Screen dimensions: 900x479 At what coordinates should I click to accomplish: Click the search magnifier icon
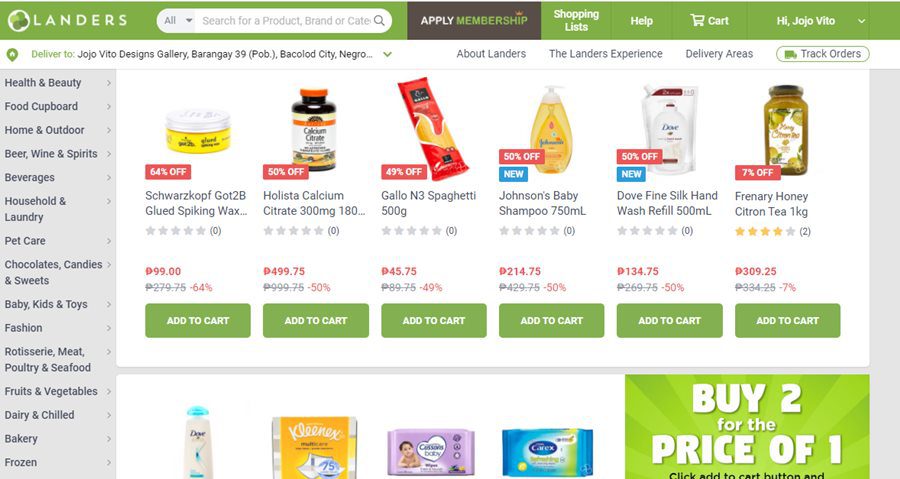point(379,21)
